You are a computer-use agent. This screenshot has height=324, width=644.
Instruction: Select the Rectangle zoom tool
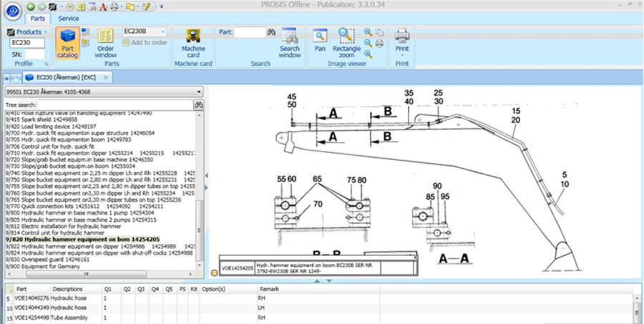(x=346, y=43)
